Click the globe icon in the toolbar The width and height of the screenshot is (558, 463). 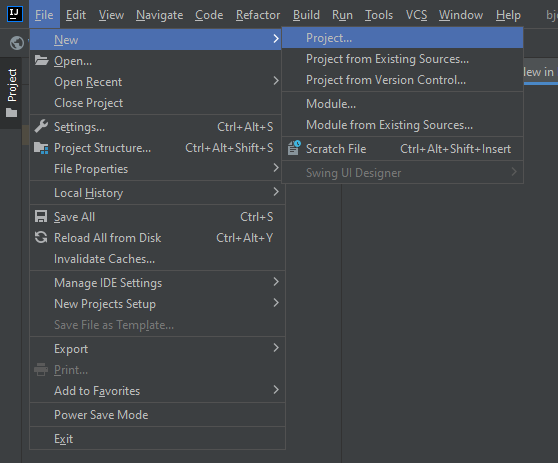click(x=17, y=43)
